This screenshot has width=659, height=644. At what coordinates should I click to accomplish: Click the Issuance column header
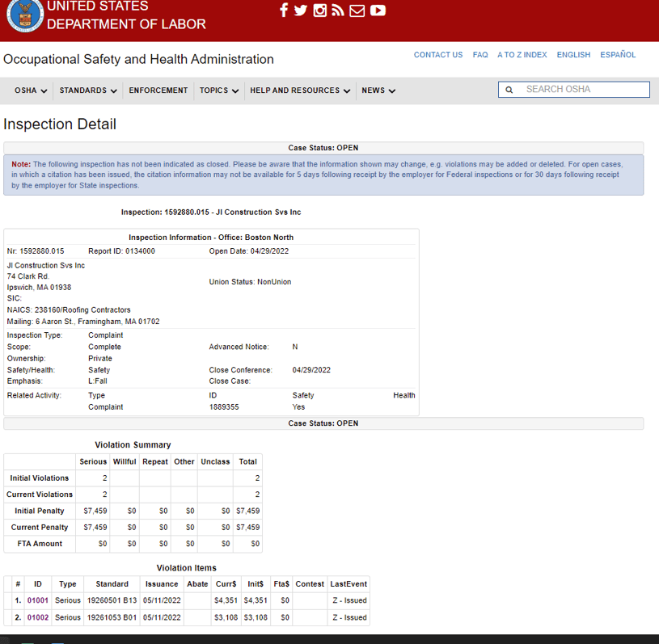click(x=162, y=584)
